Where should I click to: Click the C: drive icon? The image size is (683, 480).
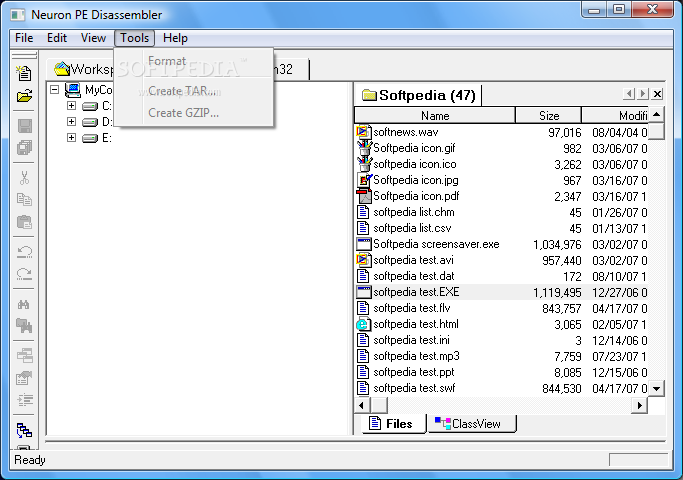[x=90, y=106]
